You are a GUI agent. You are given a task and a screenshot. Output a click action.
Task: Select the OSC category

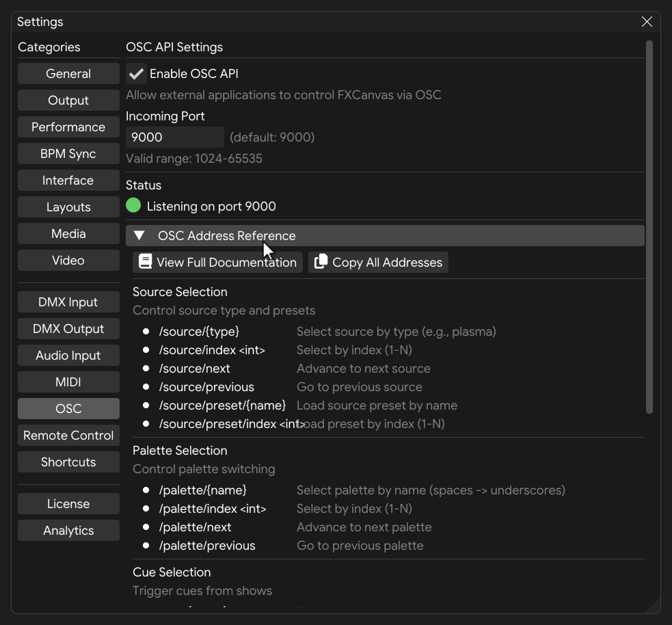(x=68, y=408)
